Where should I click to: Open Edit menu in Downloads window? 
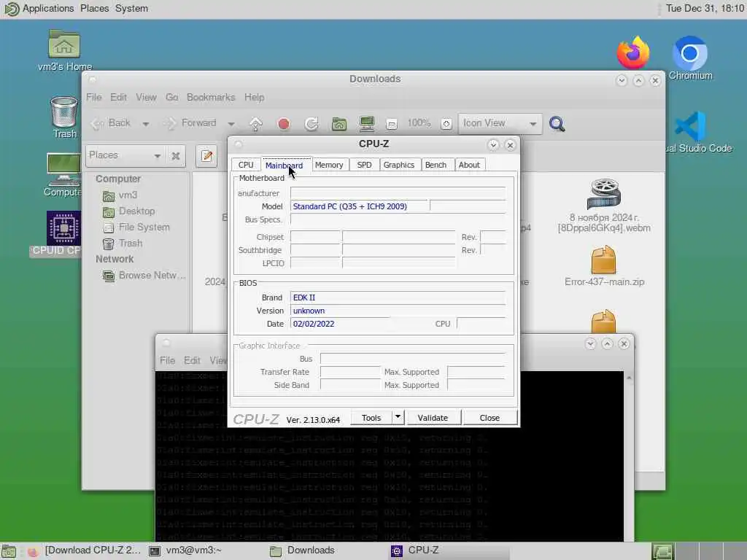(x=118, y=97)
